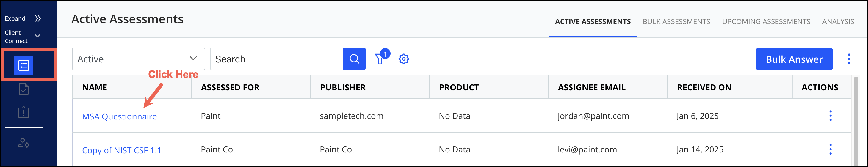Go to the Analysis tab

coord(838,22)
